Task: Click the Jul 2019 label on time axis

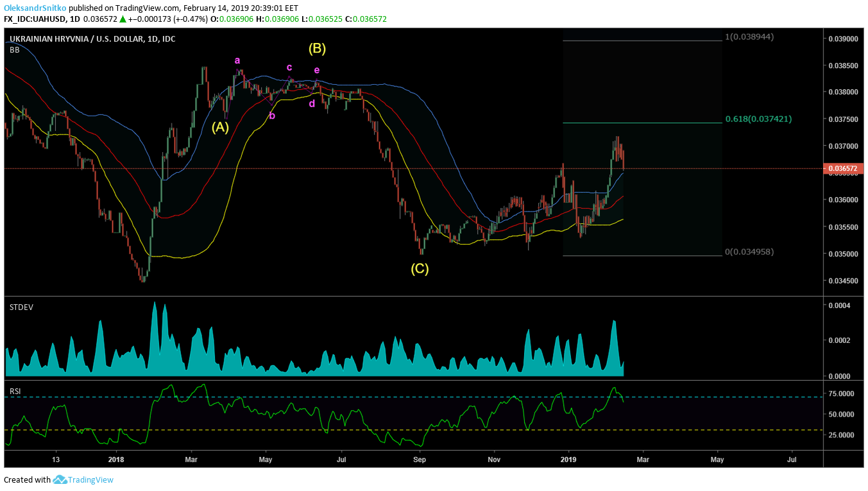Action: coord(792,460)
